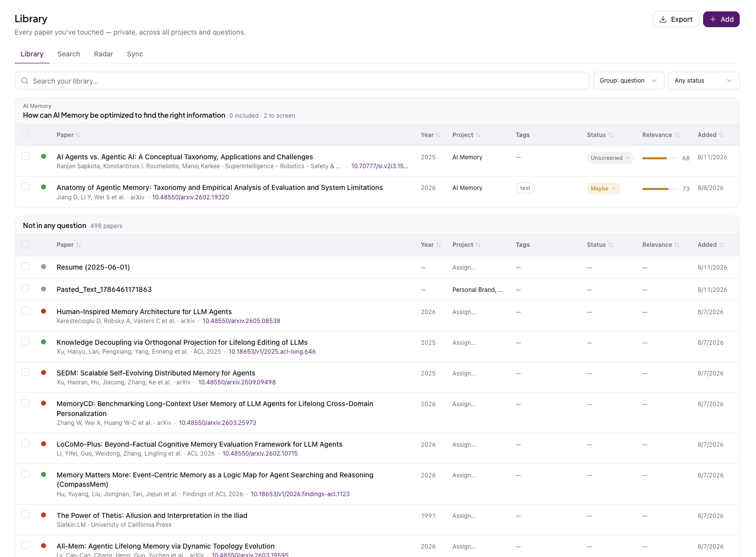Image resolution: width=756 pixels, height=557 pixels.
Task: Sort 'Not in any question' table by Status arrows
Action: tap(611, 245)
